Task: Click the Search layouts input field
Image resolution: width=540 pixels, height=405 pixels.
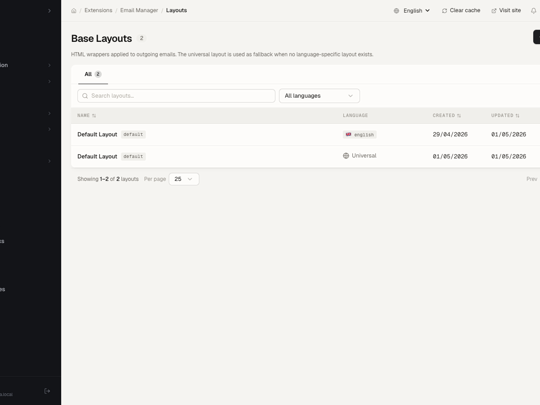Action: point(176,96)
